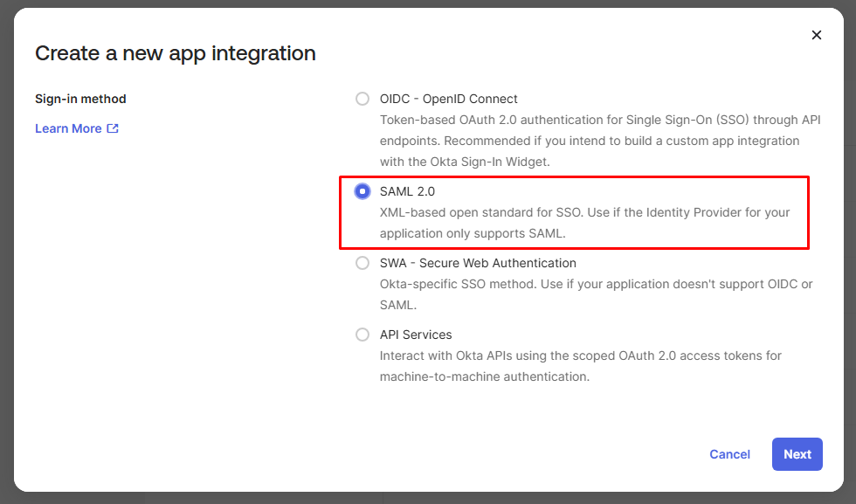Click the Next button
This screenshot has height=504, width=856.
tap(797, 454)
